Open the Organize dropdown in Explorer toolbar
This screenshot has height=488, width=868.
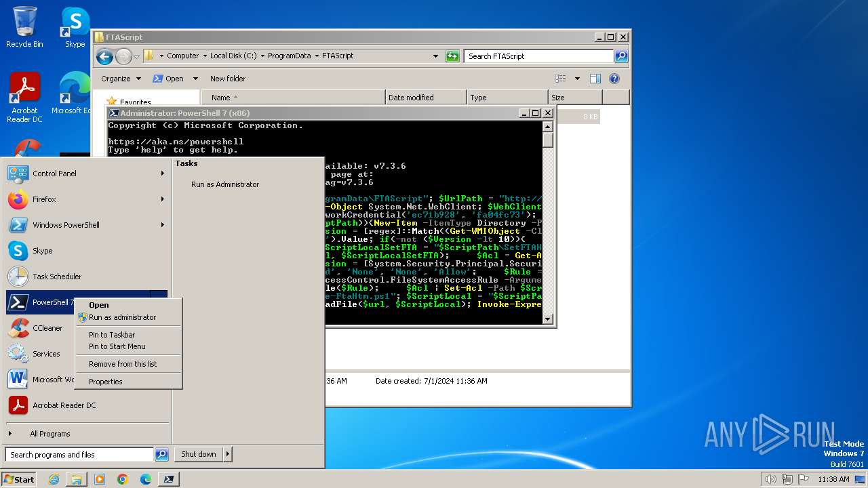click(x=121, y=79)
